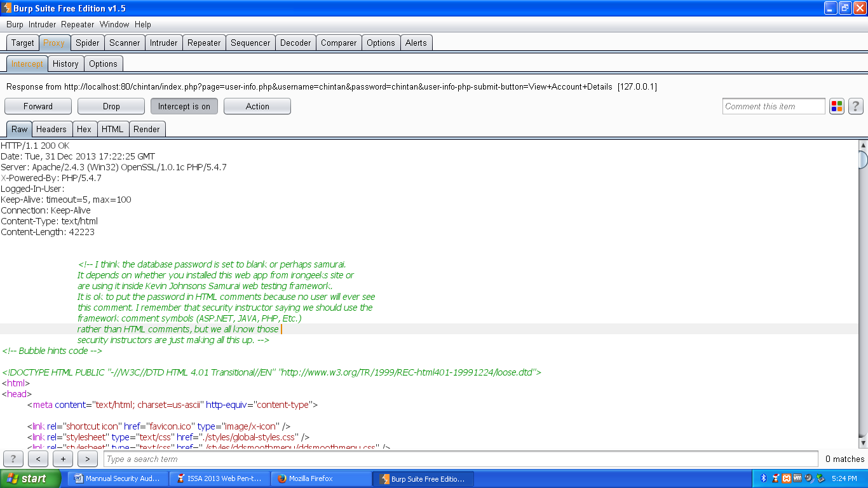Click the VMware tray icon
Screen dimensions: 868x488
[797, 478]
